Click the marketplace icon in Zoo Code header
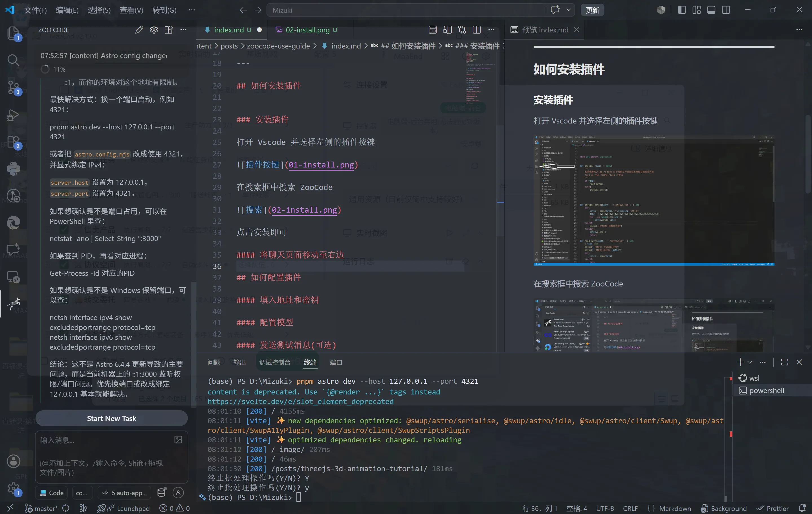812x514 pixels. 168,30
